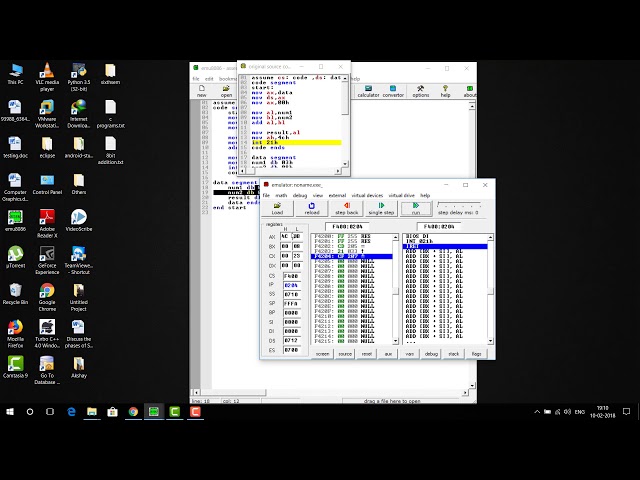This screenshot has height=480, width=640.
Task: Click the AX high byte register field
Action: point(285,237)
